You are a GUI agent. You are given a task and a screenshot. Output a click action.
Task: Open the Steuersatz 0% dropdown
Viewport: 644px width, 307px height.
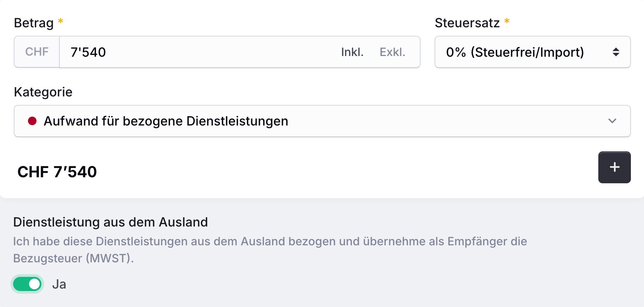tap(532, 52)
